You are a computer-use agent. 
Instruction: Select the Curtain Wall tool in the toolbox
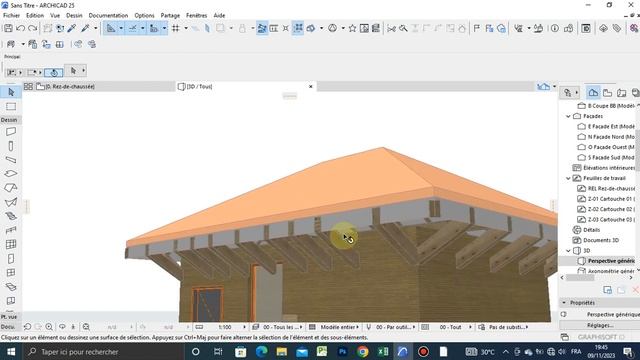pos(11,244)
